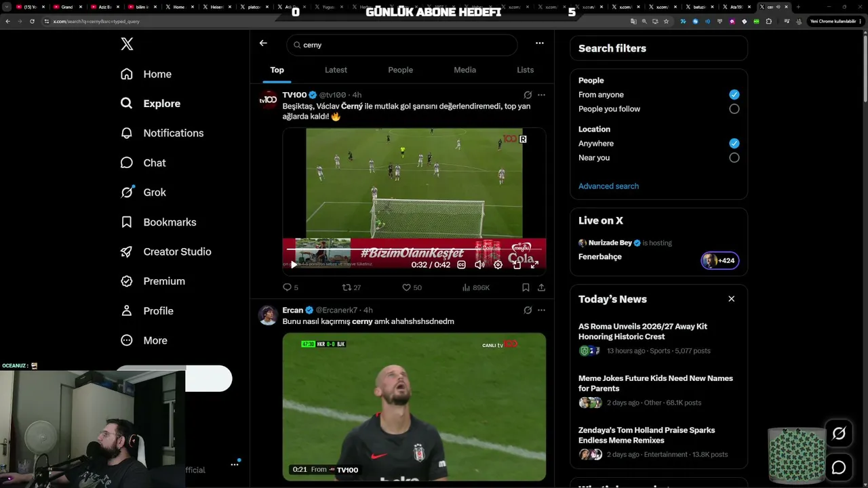
Task: Play Ercan's video of Cerny
Action: click(x=414, y=407)
